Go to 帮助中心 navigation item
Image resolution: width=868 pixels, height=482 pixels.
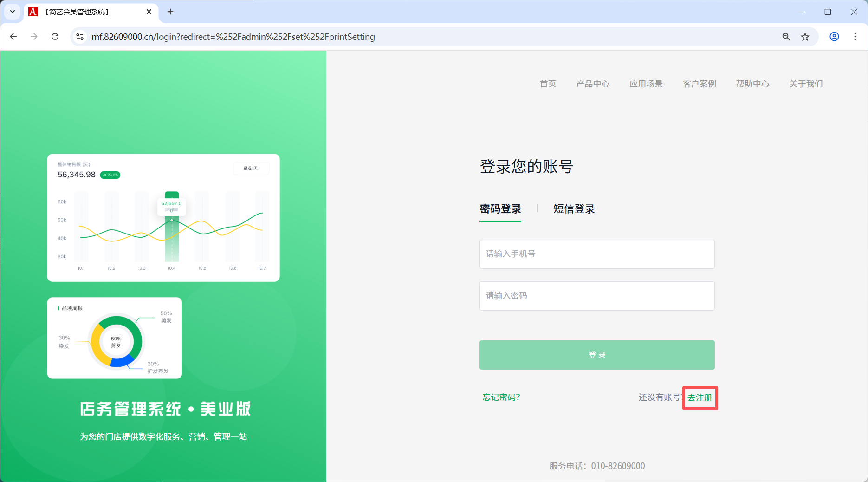coord(752,84)
